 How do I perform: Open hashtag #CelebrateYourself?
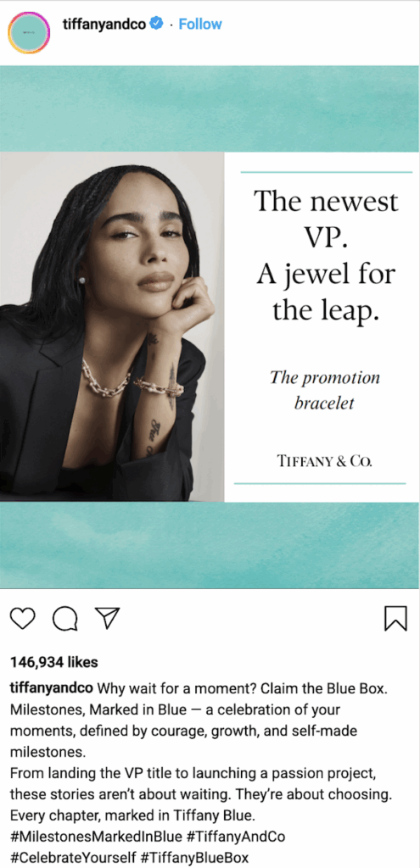click(x=73, y=856)
